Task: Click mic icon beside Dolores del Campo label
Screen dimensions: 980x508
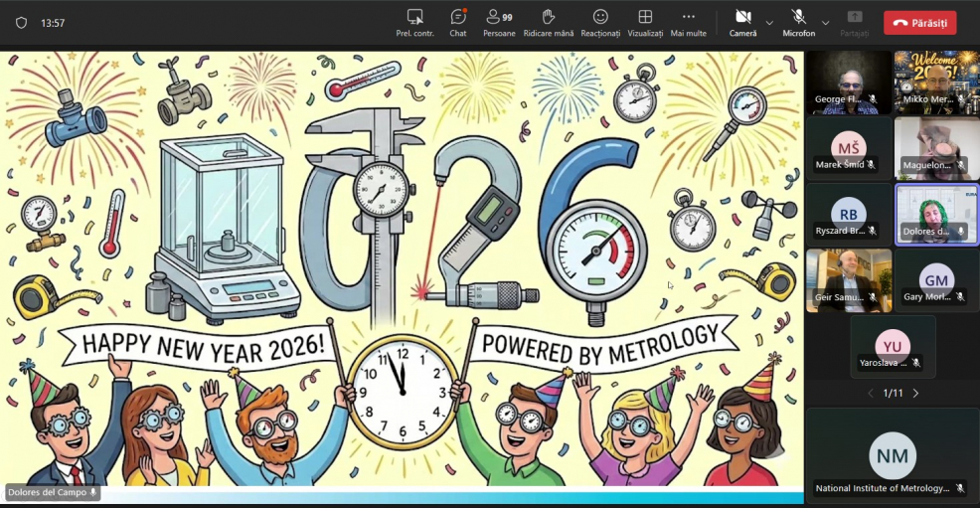Action: (x=93, y=492)
